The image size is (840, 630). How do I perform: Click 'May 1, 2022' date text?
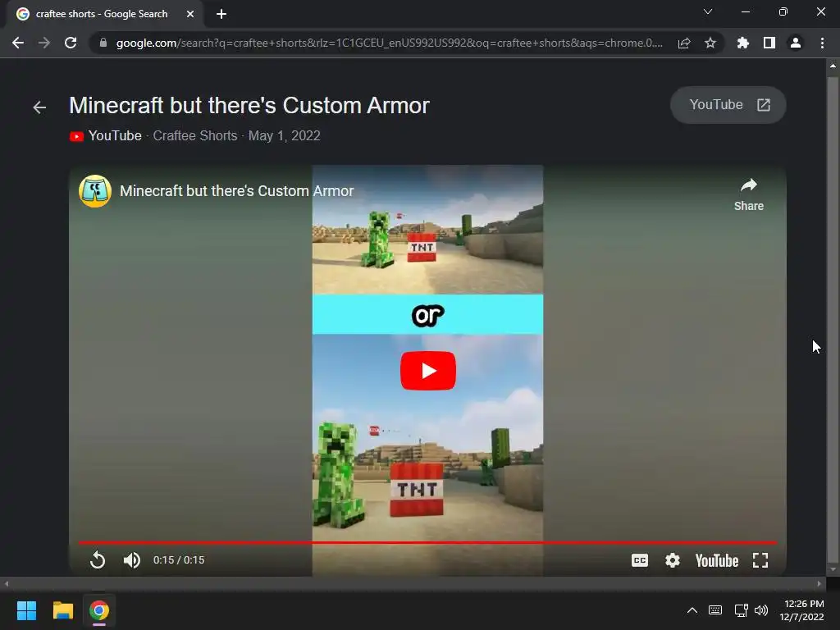[285, 135]
